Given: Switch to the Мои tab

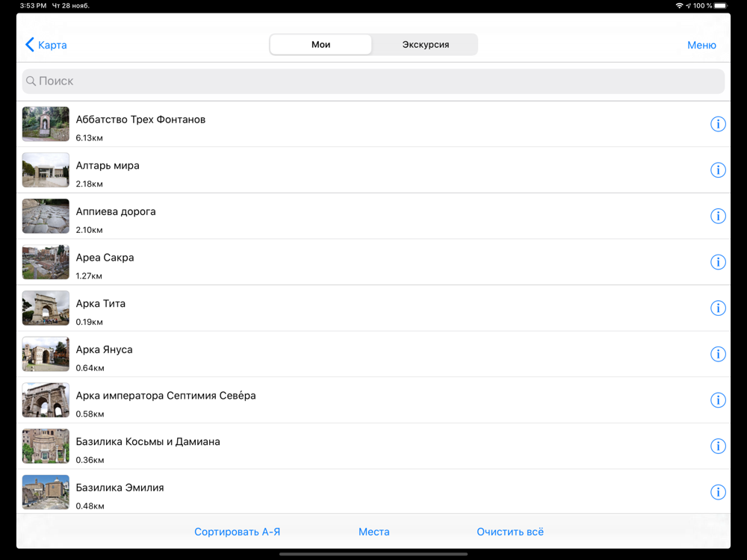Looking at the screenshot, I should pos(320,44).
